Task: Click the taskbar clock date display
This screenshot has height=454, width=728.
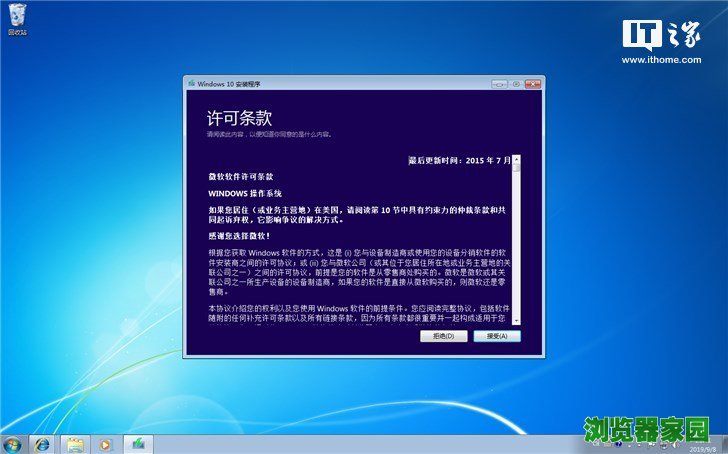Action: coord(707,448)
